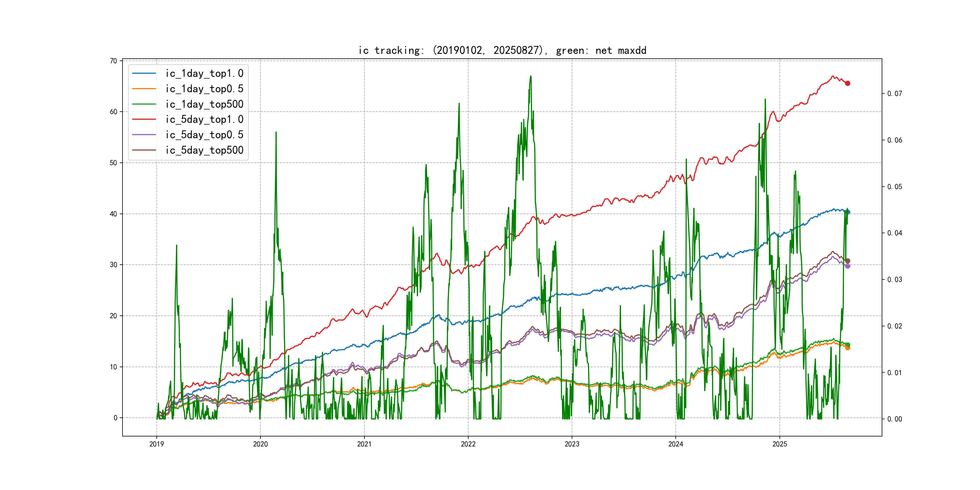Click the ic_5day_top500 legend label
The height and width of the screenshot is (490, 980).
204,150
